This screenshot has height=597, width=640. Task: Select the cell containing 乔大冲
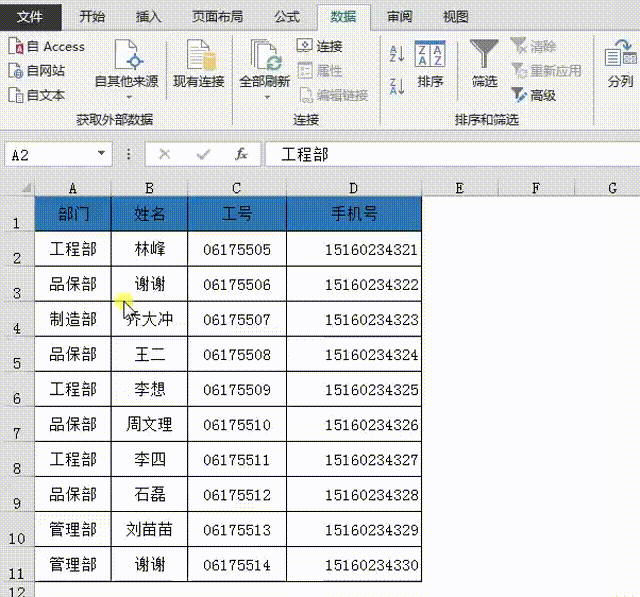coord(149,319)
